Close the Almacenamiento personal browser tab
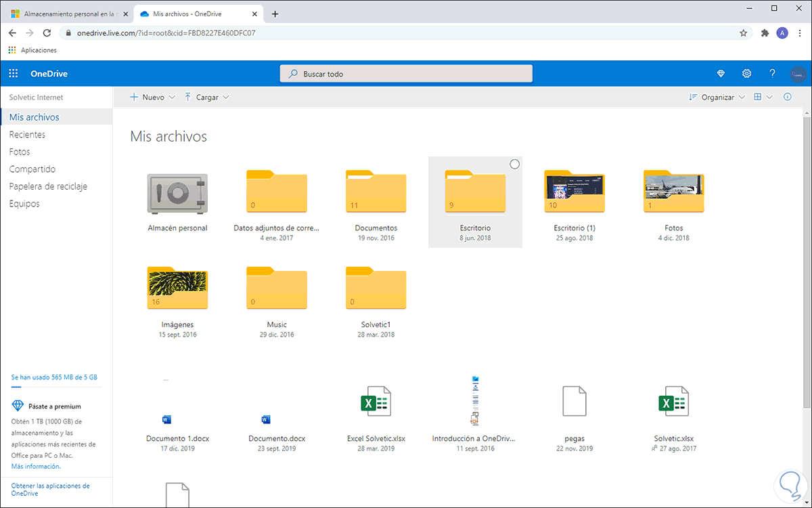 click(x=124, y=14)
